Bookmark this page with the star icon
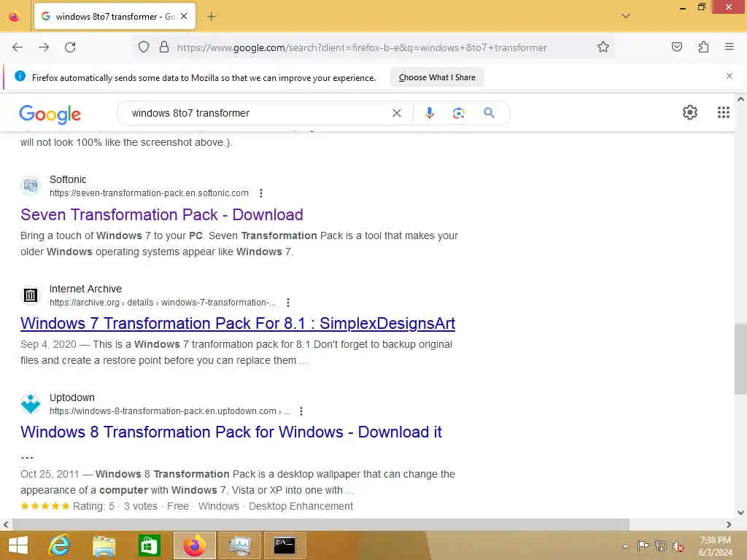 pos(603,47)
